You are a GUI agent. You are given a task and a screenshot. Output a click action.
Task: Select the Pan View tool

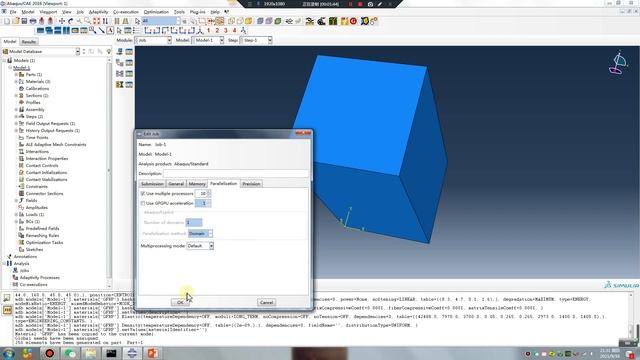pyautogui.click(x=62, y=21)
